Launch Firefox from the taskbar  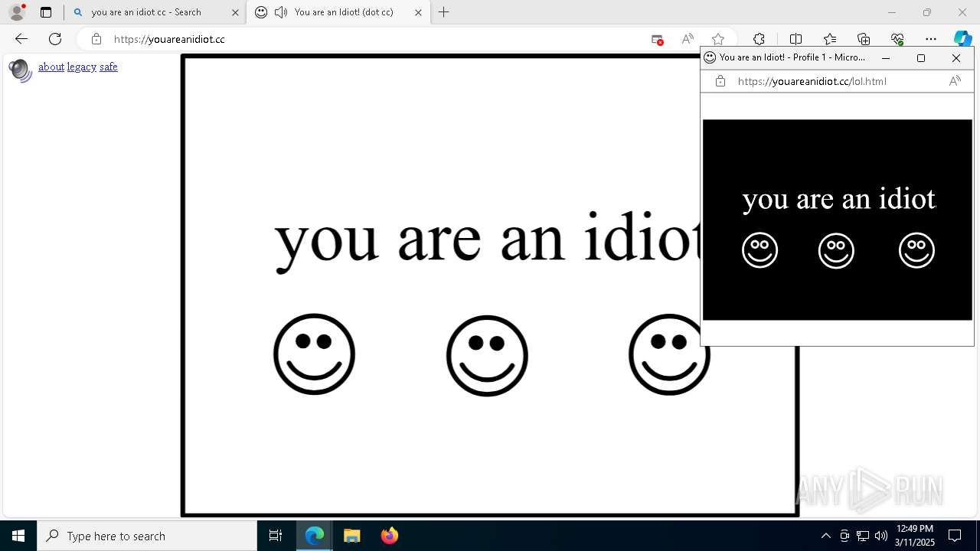pos(389,536)
